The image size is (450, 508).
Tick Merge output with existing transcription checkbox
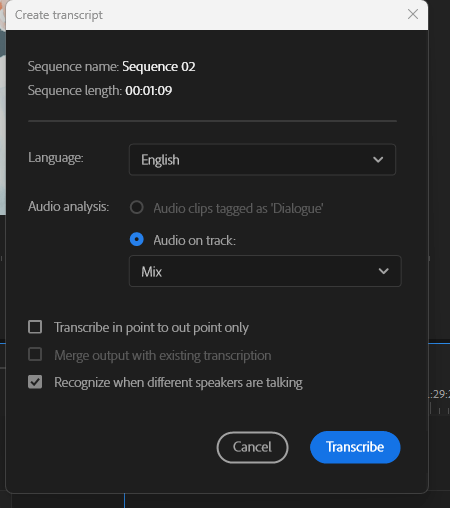coord(35,354)
